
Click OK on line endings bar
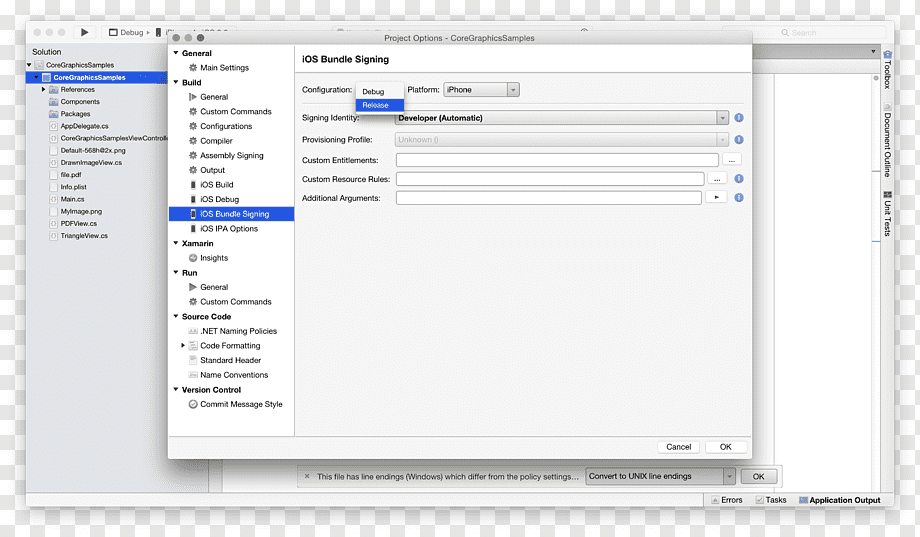coord(759,477)
